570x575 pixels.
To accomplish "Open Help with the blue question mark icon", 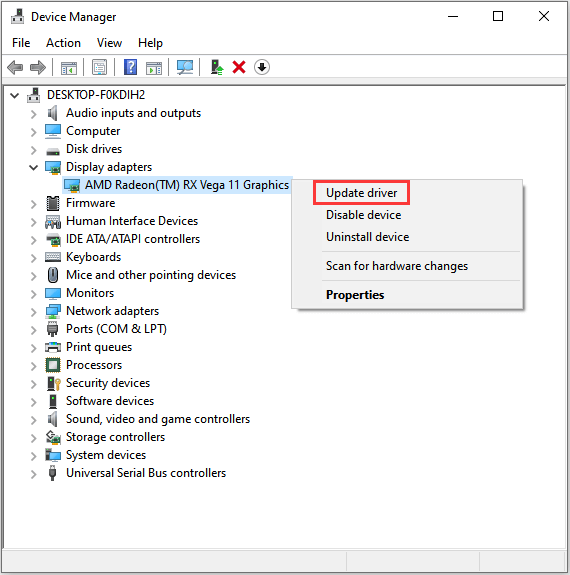I will (130, 67).
